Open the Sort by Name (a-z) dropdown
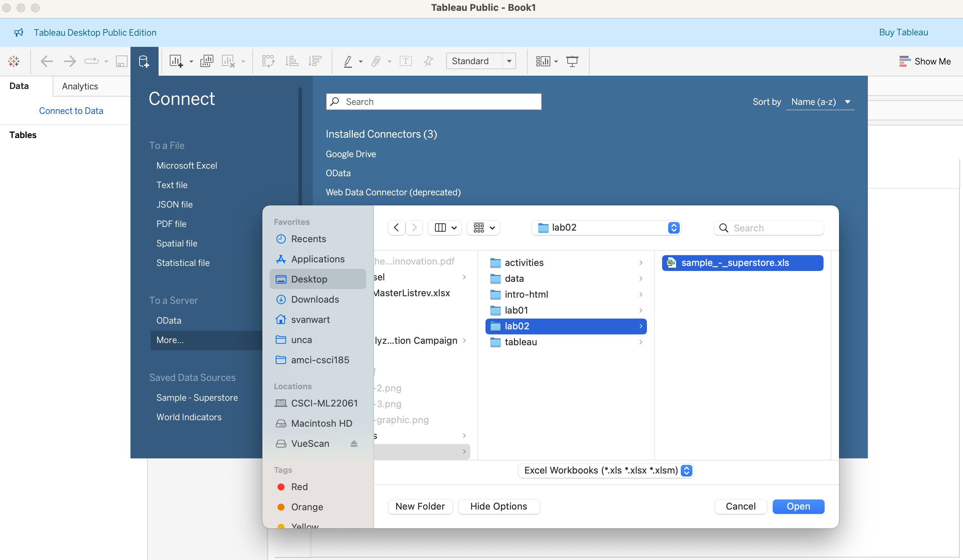The width and height of the screenshot is (963, 560). (820, 102)
